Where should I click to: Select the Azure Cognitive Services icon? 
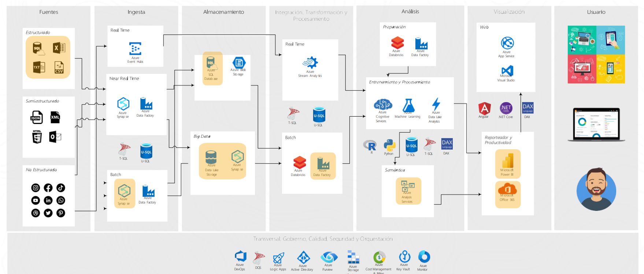pyautogui.click(x=383, y=105)
